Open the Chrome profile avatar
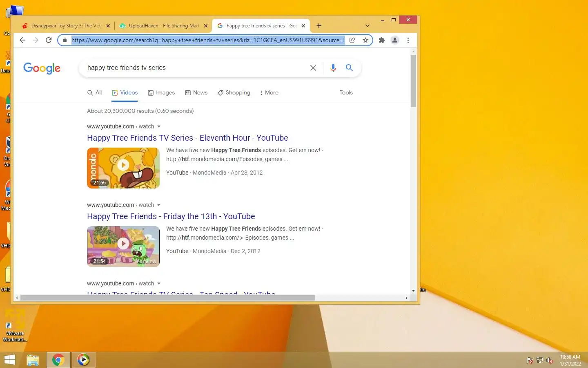Viewport: 588px width, 368px height. pyautogui.click(x=395, y=40)
